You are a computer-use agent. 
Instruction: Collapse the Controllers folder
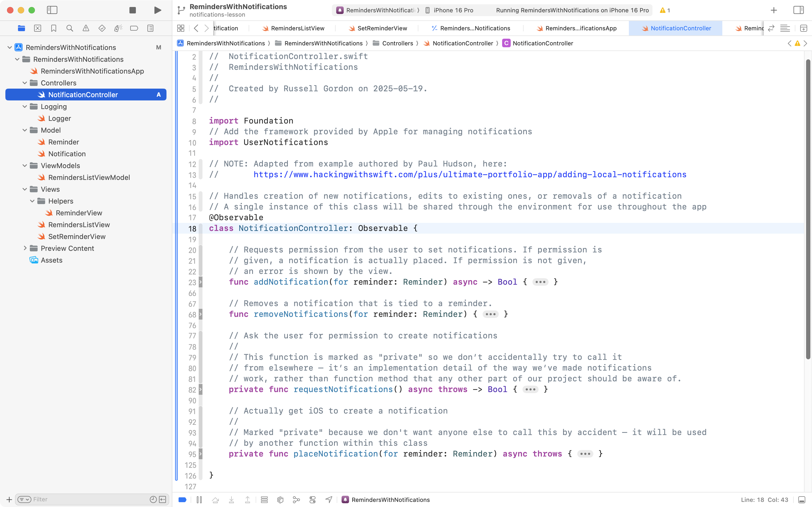[25, 83]
